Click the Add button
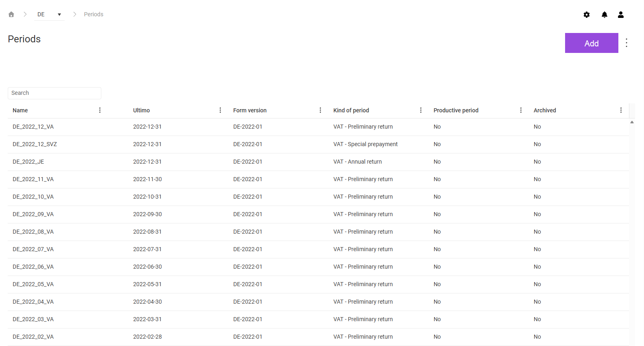The height and width of the screenshot is (346, 644). pyautogui.click(x=592, y=43)
